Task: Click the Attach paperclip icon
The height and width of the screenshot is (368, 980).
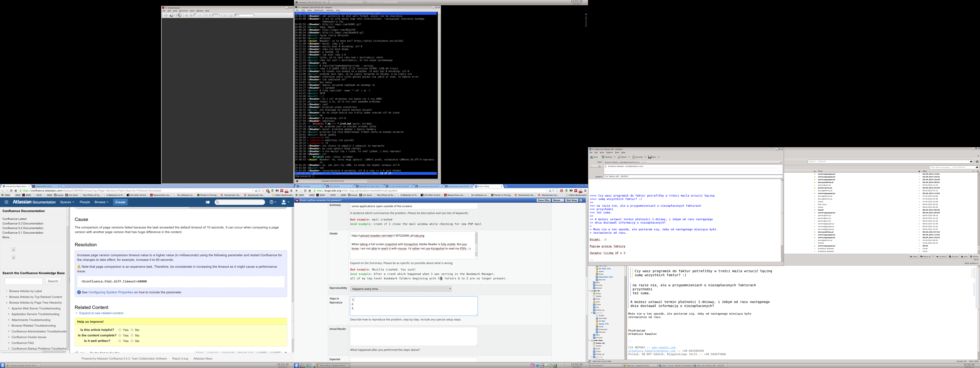Action: pos(619,157)
